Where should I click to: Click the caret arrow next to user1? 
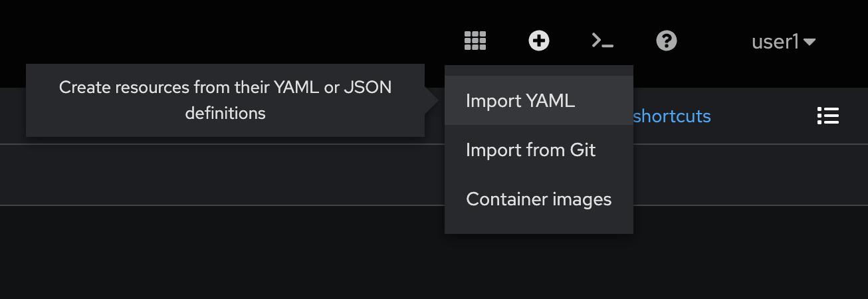(x=810, y=42)
